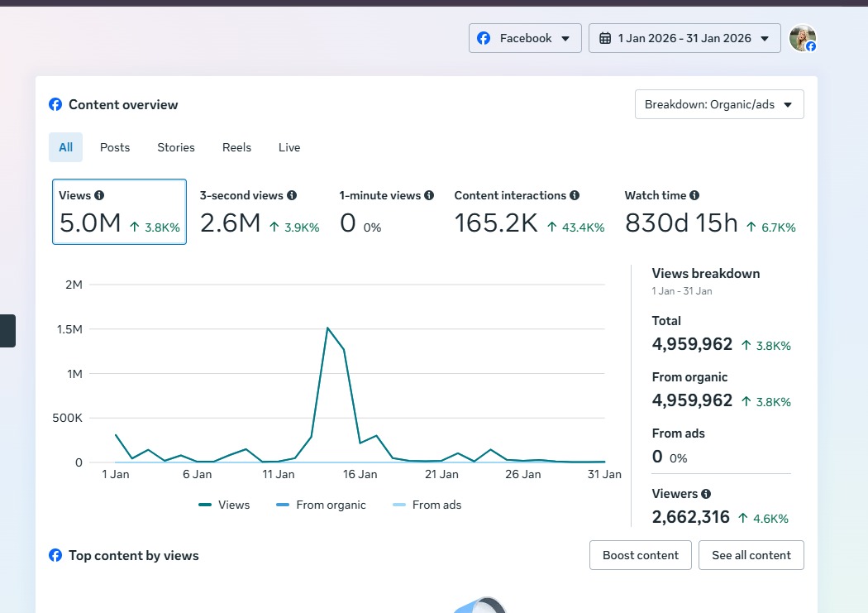Select the All tab
This screenshot has height=613, width=868.
[65, 147]
